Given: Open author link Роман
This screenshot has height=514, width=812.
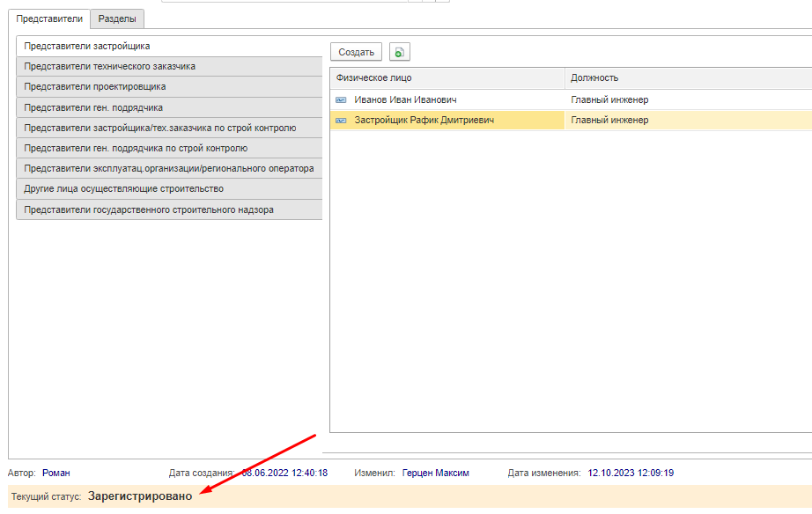Looking at the screenshot, I should tap(56, 473).
